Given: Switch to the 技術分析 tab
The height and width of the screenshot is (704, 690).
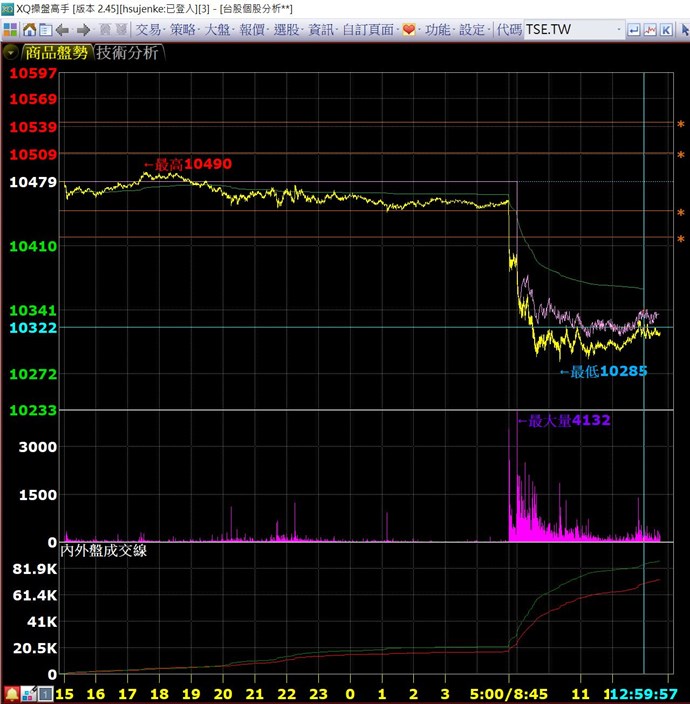Looking at the screenshot, I should [127, 53].
